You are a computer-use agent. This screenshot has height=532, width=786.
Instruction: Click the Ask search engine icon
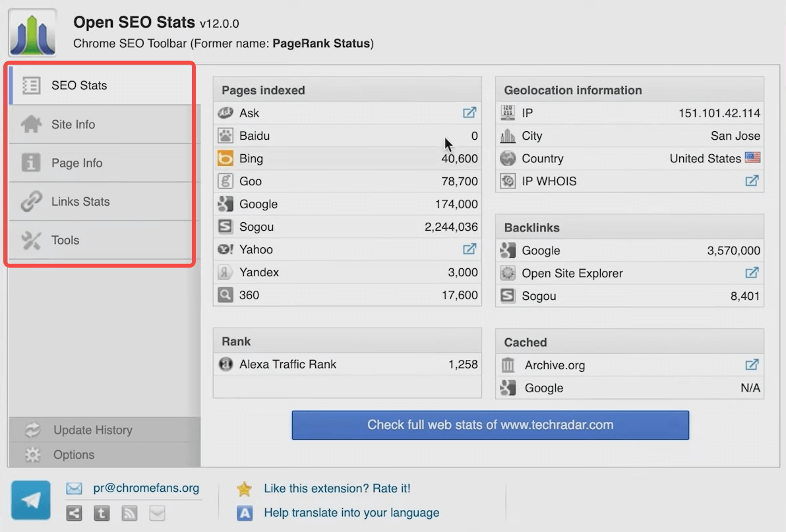click(x=225, y=113)
